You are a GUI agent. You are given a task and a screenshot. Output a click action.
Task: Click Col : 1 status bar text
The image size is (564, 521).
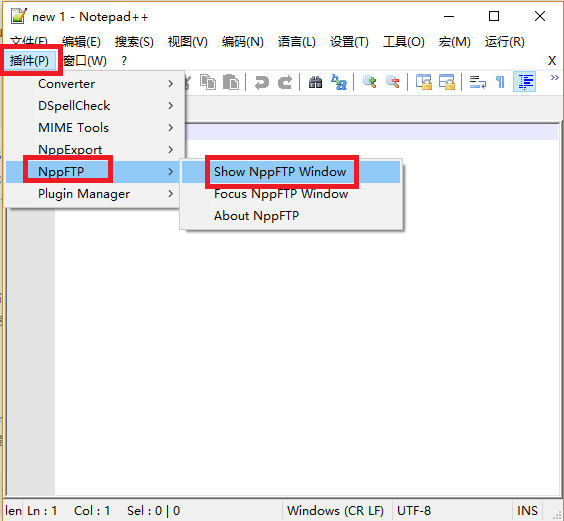pos(92,511)
